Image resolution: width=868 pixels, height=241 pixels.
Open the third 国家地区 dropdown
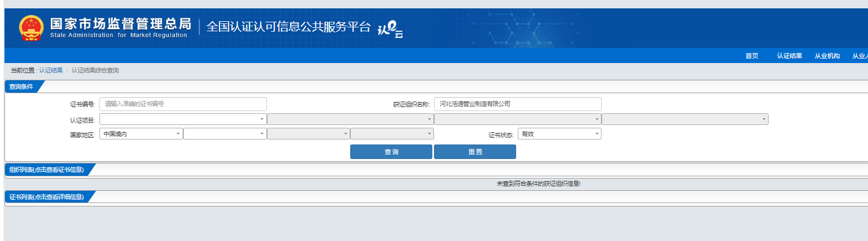click(308, 134)
